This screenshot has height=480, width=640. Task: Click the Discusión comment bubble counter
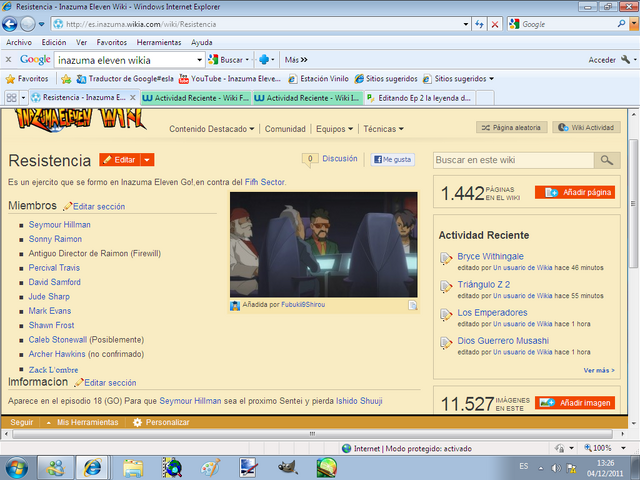pos(310,160)
